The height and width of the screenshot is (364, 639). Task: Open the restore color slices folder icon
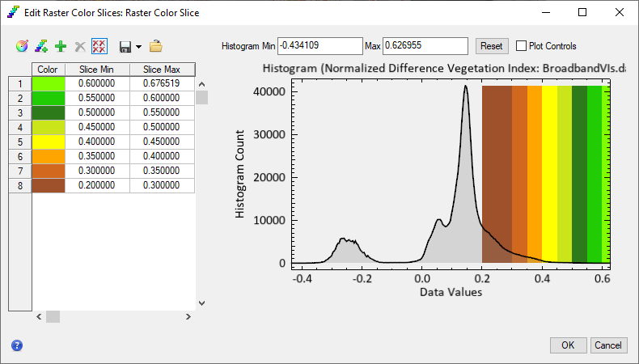point(156,47)
